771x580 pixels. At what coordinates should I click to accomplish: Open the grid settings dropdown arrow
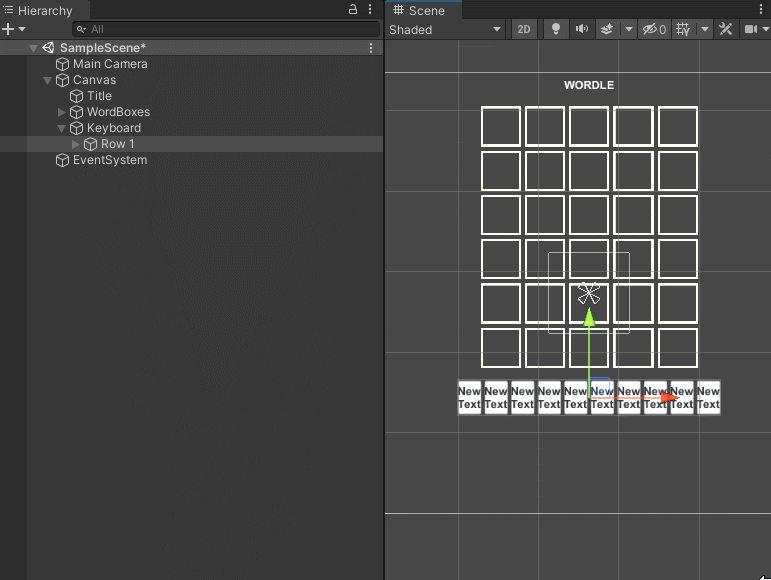pyautogui.click(x=705, y=29)
